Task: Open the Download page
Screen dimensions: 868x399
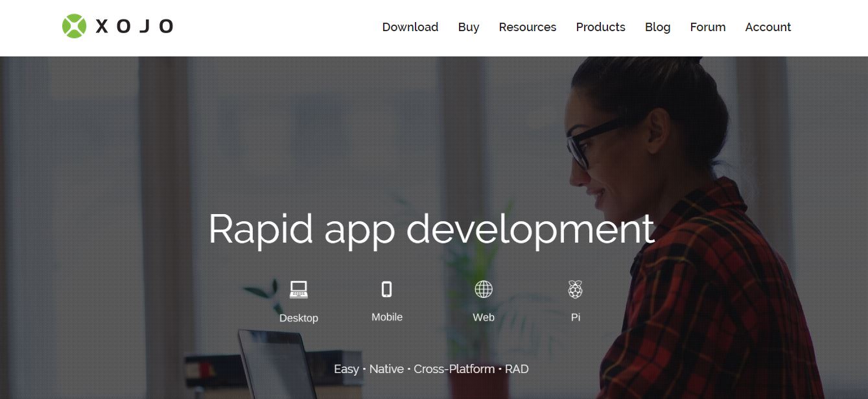Action: [410, 27]
